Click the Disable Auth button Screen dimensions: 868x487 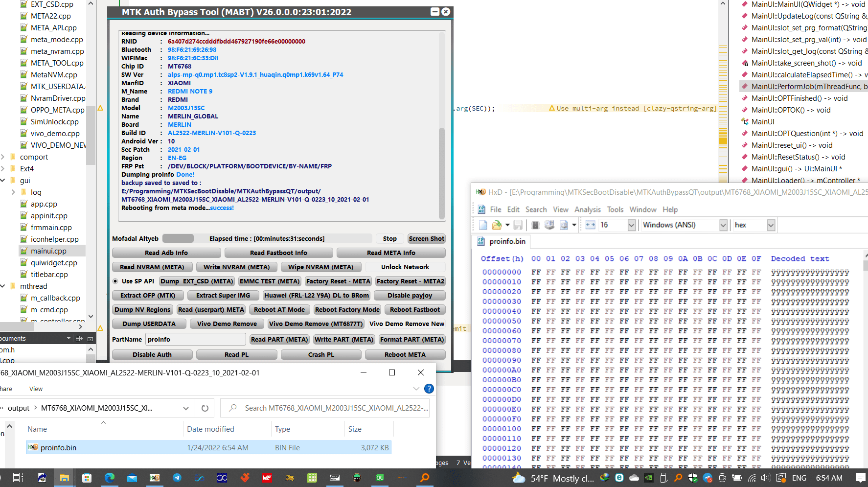click(152, 355)
